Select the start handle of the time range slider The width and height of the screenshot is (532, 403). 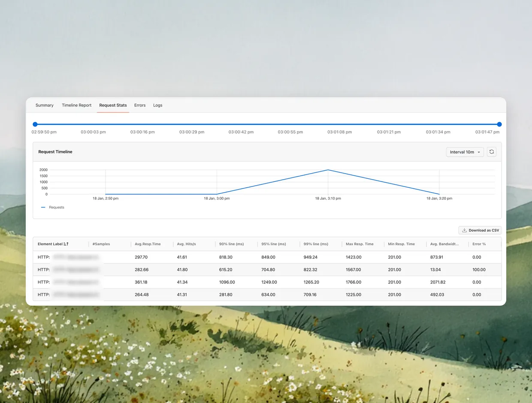tap(35, 124)
